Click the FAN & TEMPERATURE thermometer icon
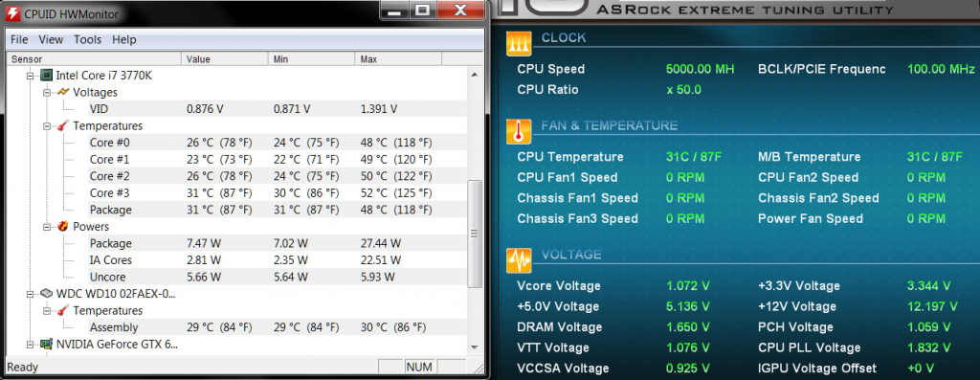This screenshot has width=980, height=380. click(x=520, y=132)
